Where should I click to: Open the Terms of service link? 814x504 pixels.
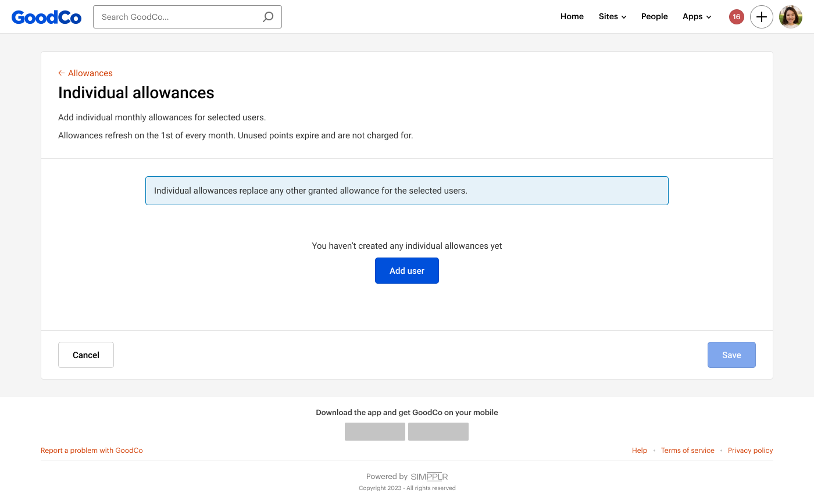coord(687,451)
